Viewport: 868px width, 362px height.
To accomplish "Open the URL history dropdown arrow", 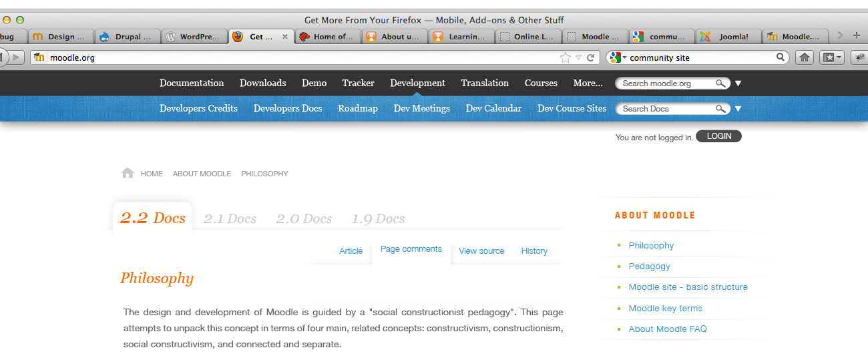I will (579, 58).
